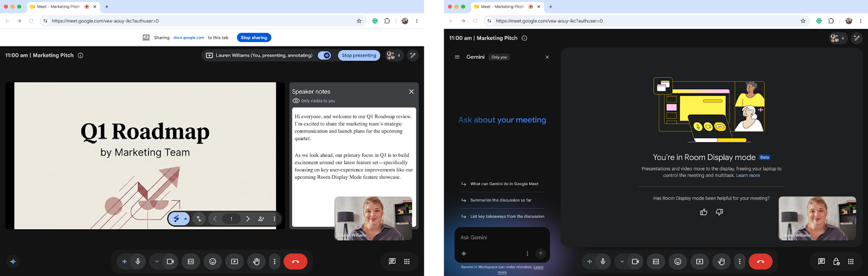
Task: Click the slide number field
Action: pyautogui.click(x=232, y=219)
